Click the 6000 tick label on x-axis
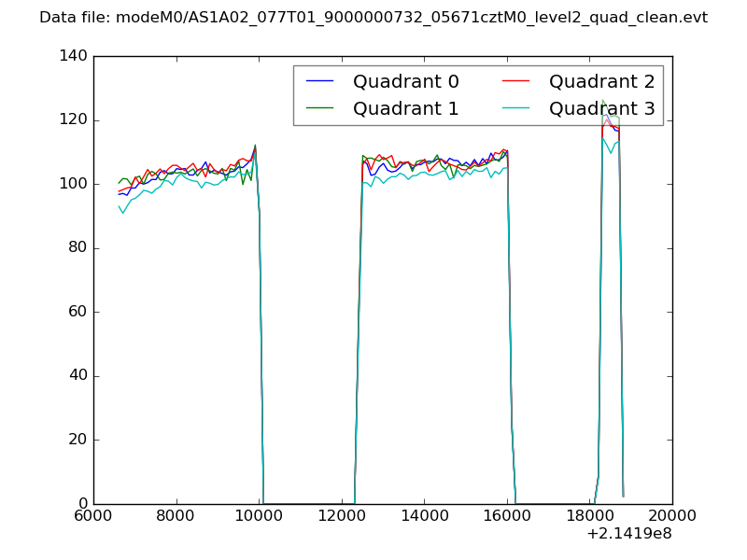Image resolution: width=747 pixels, height=560 pixels. 93,516
